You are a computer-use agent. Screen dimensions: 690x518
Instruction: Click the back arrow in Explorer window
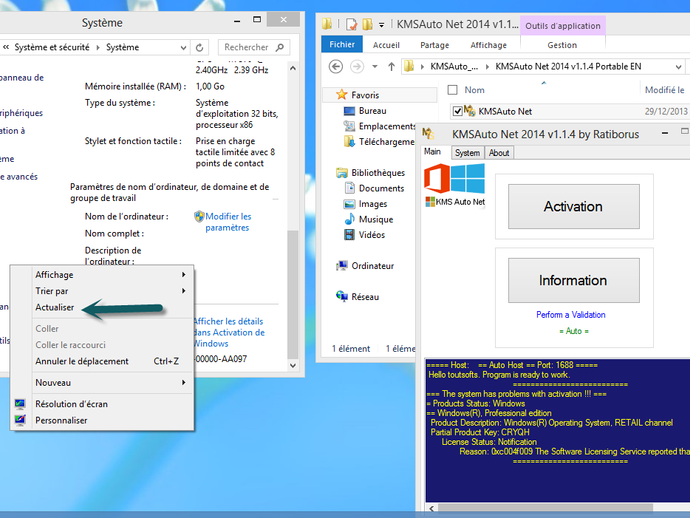pyautogui.click(x=336, y=66)
